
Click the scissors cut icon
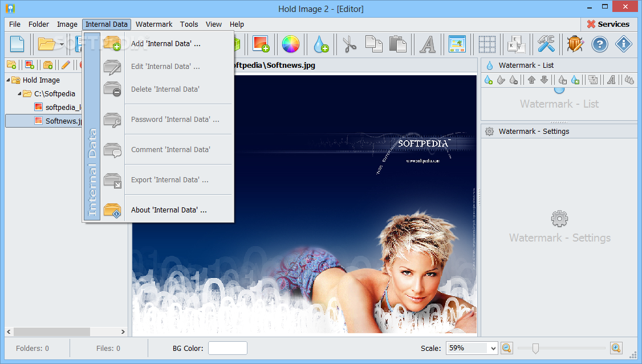point(350,44)
